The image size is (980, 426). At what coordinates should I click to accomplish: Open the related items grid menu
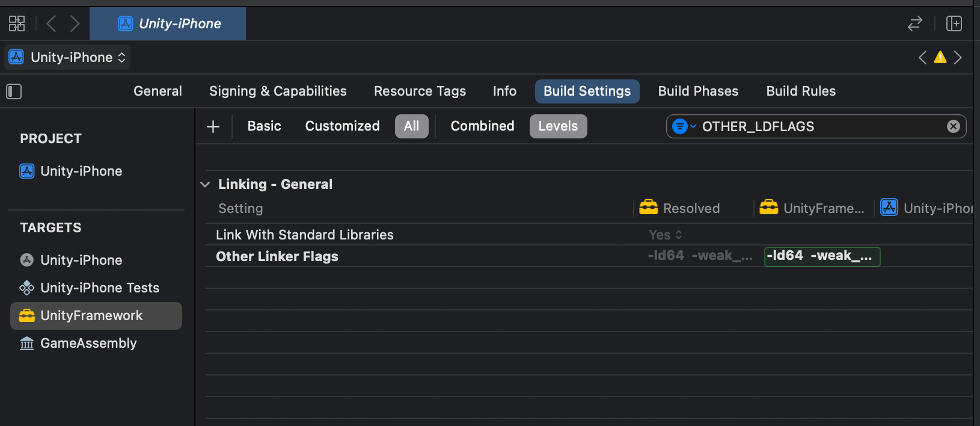pos(17,23)
